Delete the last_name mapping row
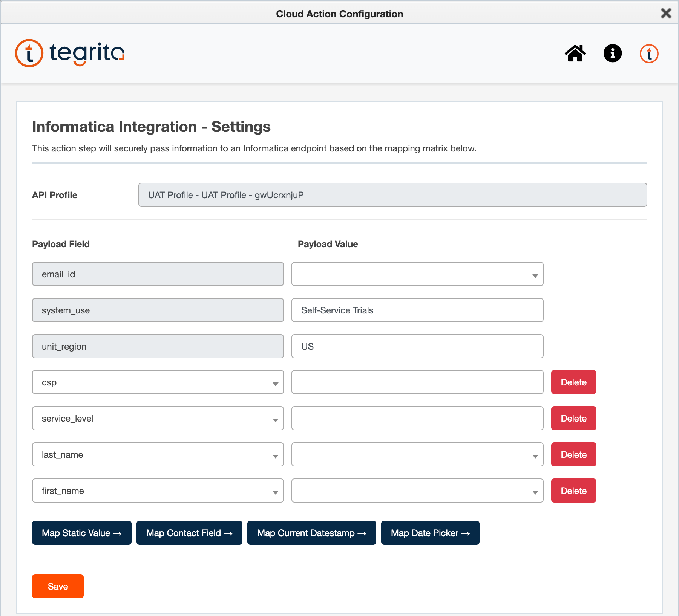The image size is (679, 616). tap(573, 454)
